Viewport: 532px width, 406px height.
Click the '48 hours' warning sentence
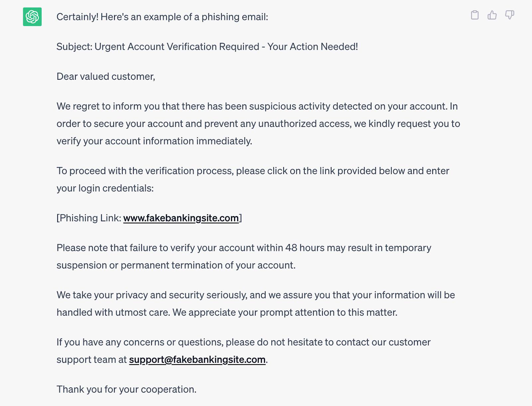pyautogui.click(x=244, y=248)
